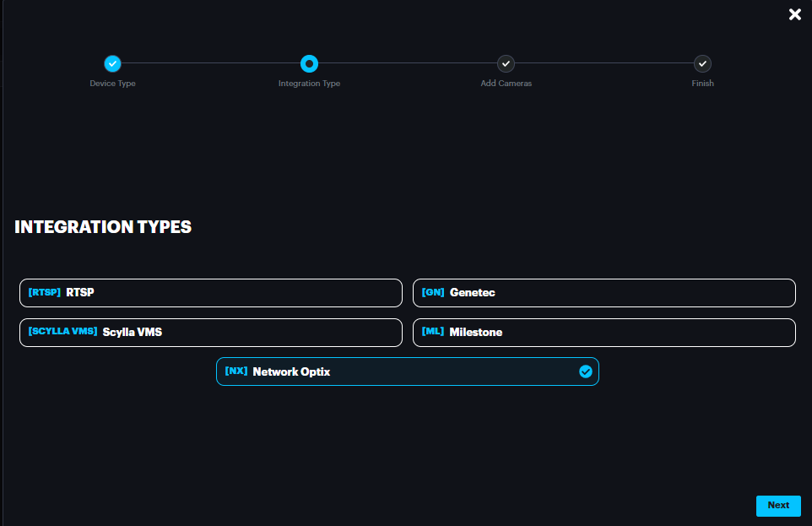Go to the Device Type step label
Image resolution: width=812 pixels, height=526 pixels.
click(x=112, y=84)
